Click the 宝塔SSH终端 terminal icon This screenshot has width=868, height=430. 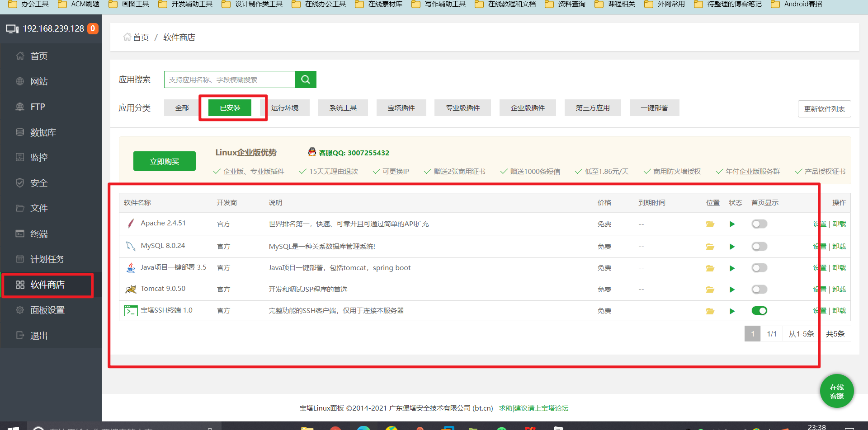pos(131,311)
